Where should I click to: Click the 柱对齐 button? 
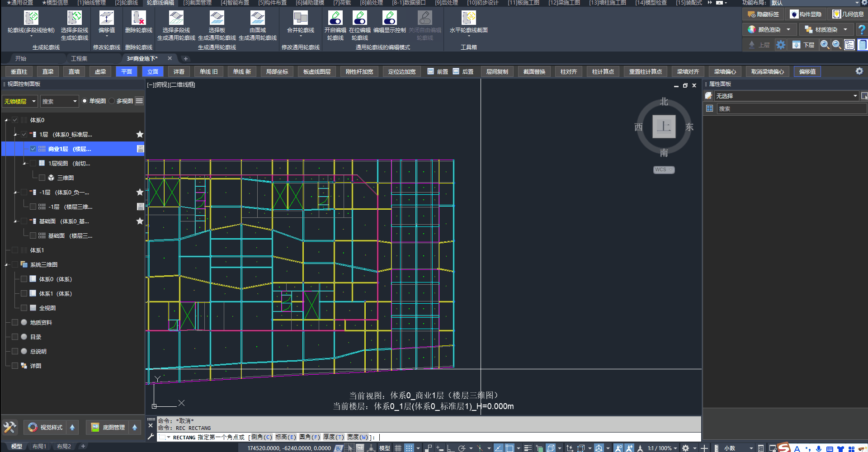[x=568, y=72]
